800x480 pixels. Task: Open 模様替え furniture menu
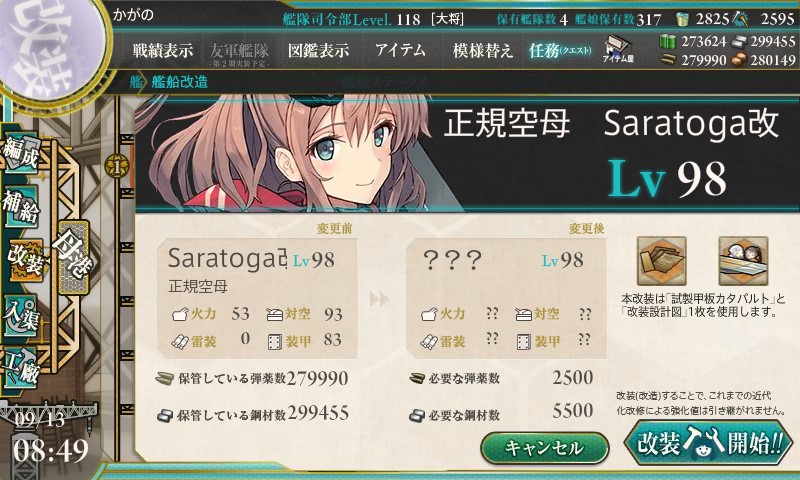coord(482,50)
